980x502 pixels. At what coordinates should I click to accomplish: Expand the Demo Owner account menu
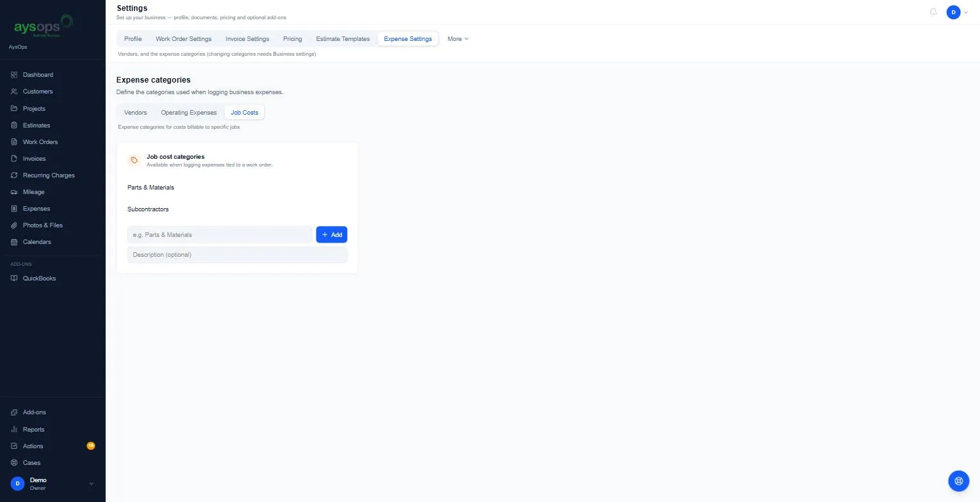pyautogui.click(x=53, y=484)
